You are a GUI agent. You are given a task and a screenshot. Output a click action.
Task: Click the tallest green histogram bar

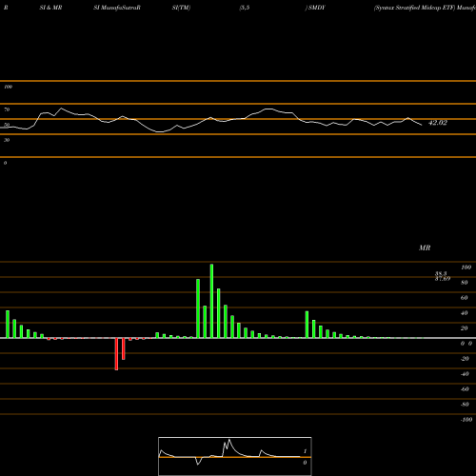tap(211, 301)
